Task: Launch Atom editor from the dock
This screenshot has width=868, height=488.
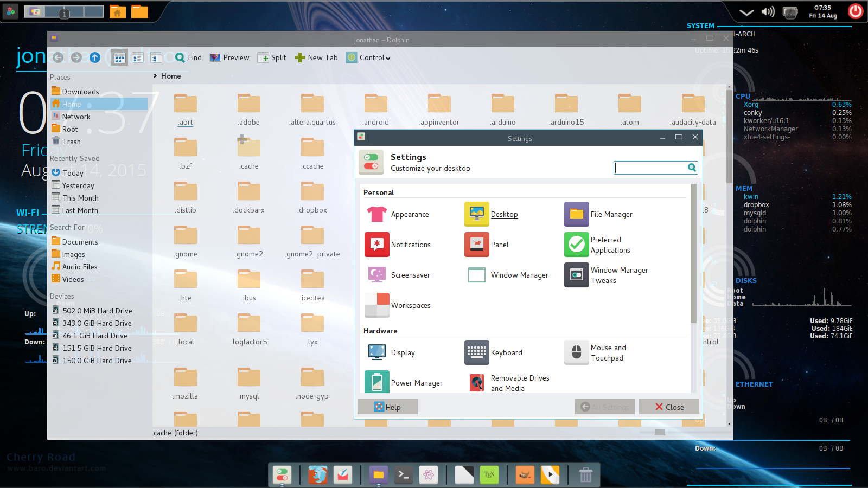Action: click(x=429, y=475)
